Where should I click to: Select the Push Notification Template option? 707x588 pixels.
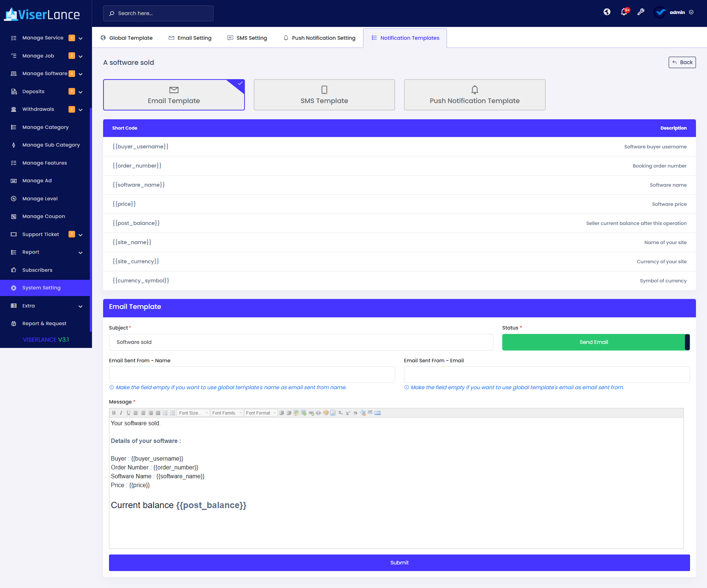click(x=474, y=95)
